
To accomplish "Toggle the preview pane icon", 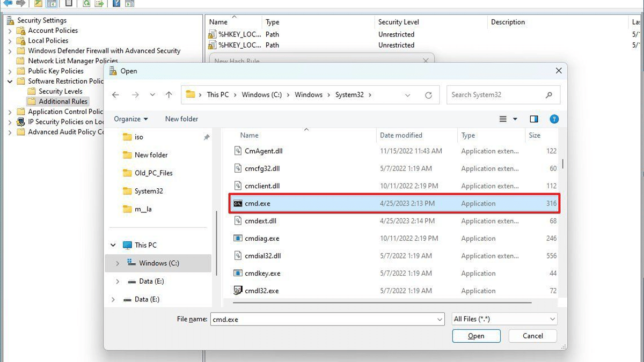I will pos(533,119).
